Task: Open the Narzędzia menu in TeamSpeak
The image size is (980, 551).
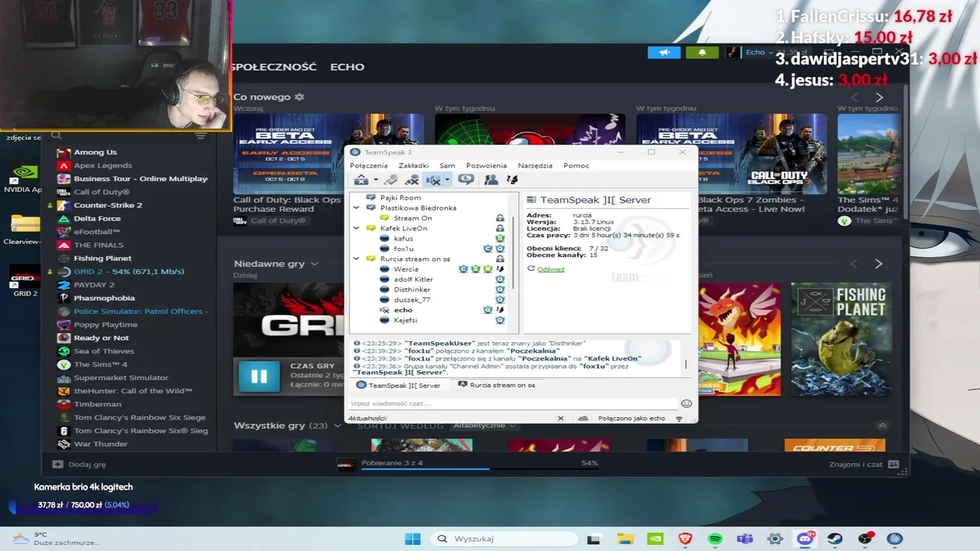Action: point(535,165)
